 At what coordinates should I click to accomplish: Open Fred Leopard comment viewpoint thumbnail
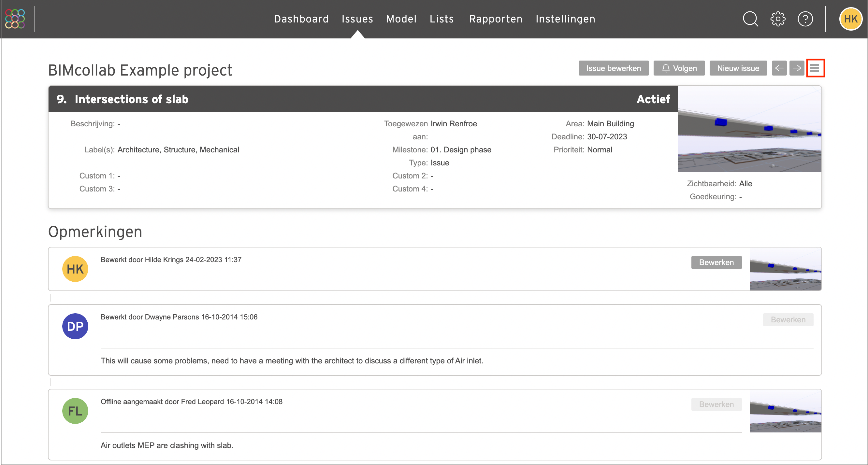[x=785, y=412]
